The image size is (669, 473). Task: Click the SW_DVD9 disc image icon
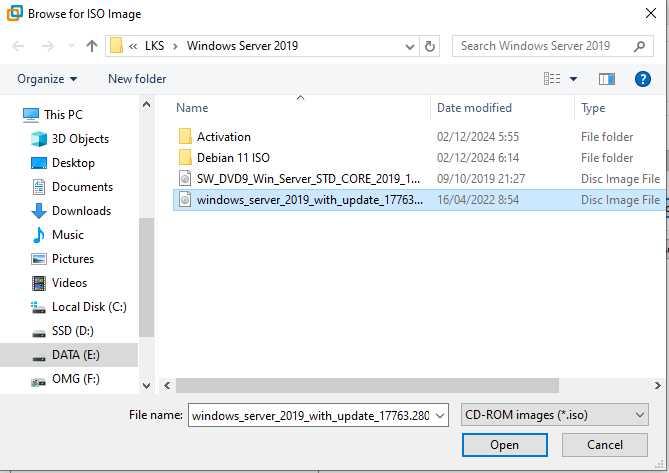coord(185,179)
